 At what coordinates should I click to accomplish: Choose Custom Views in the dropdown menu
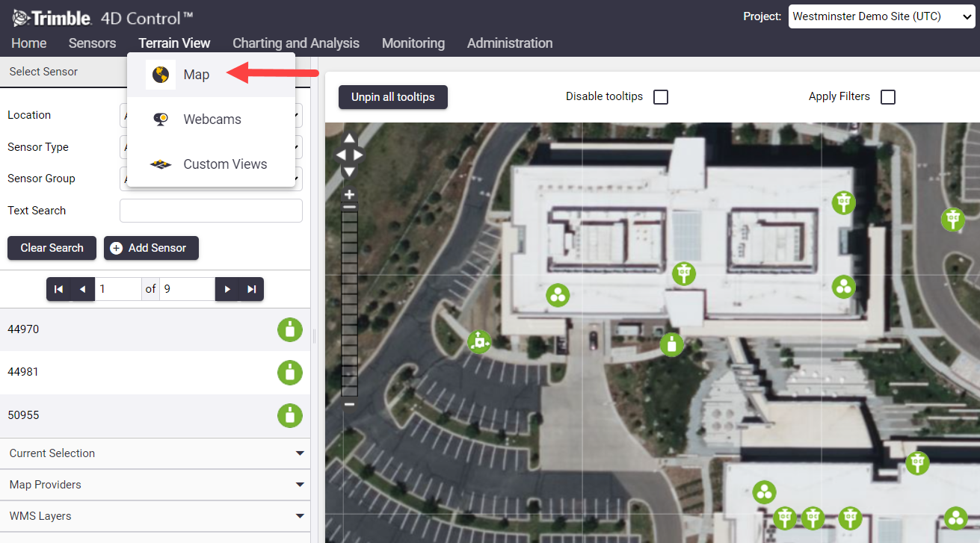click(211, 164)
